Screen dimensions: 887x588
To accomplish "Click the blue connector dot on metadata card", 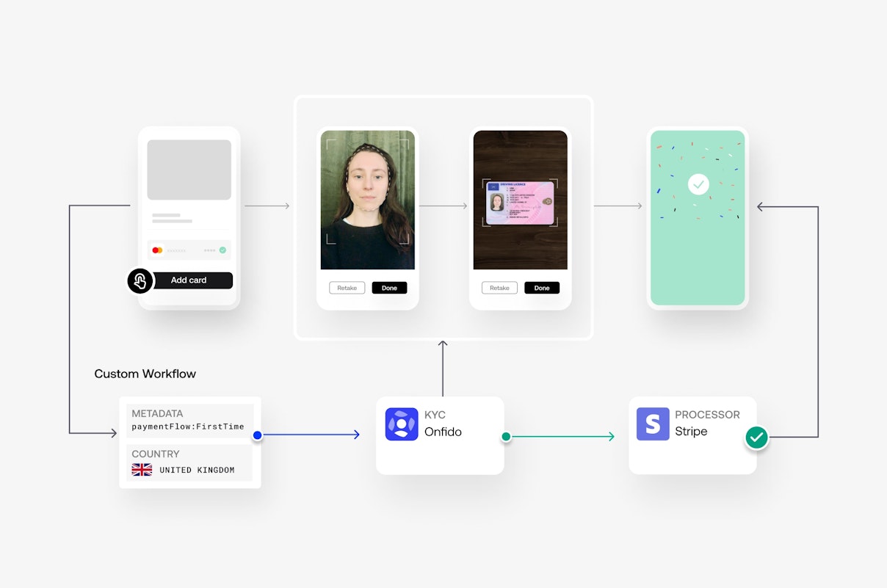I will 257,435.
